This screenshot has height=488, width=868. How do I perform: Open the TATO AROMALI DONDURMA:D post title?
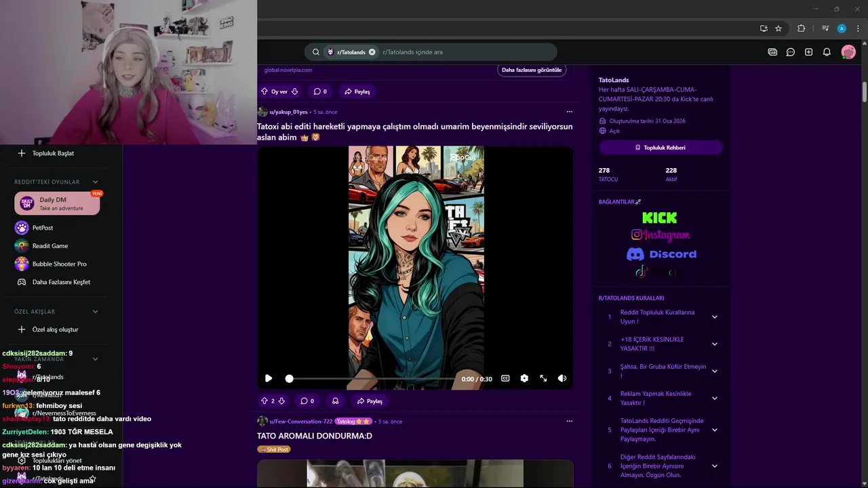[315, 436]
